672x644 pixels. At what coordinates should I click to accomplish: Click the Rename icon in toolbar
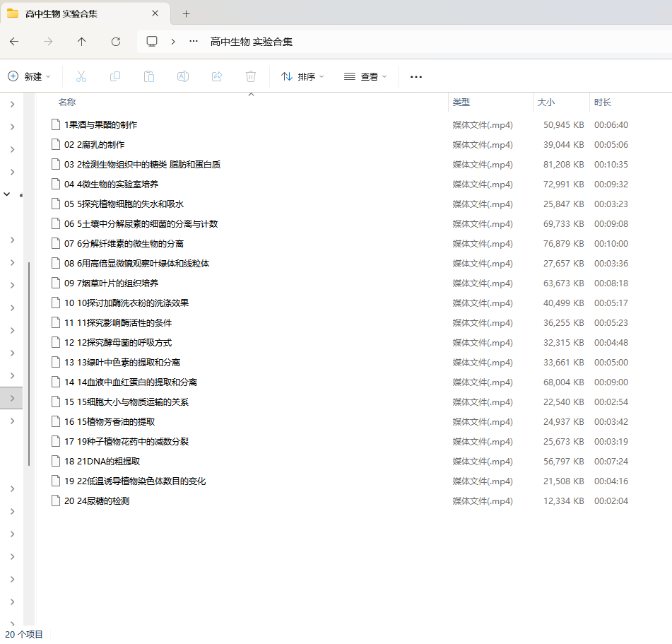pos(182,76)
